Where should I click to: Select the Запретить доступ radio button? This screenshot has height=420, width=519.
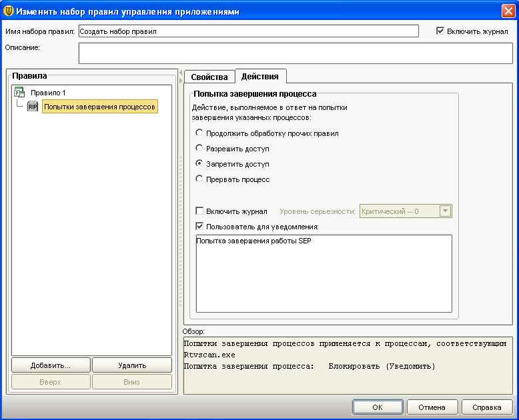pyautogui.click(x=199, y=163)
